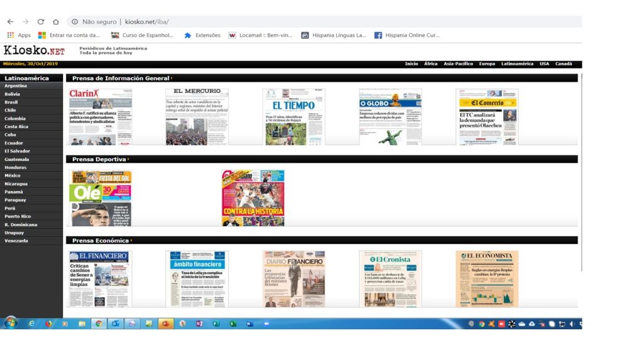Open the Ámbito Financiero front page thumbnail
This screenshot has height=362, width=644.
tap(197, 279)
